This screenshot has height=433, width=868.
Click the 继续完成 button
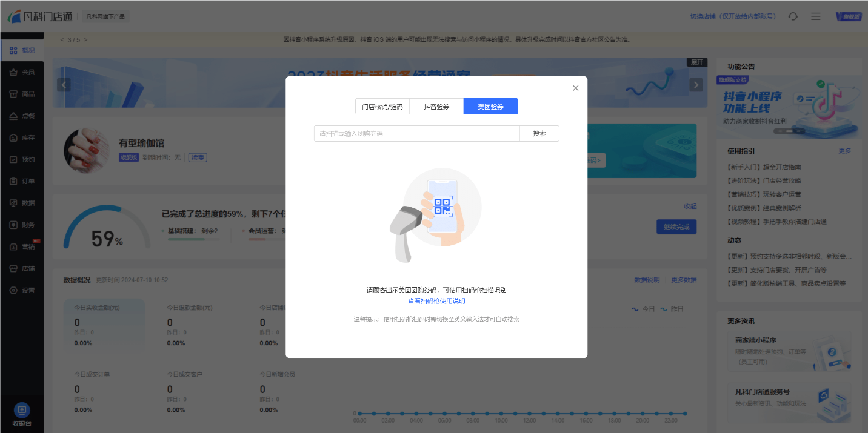click(676, 226)
